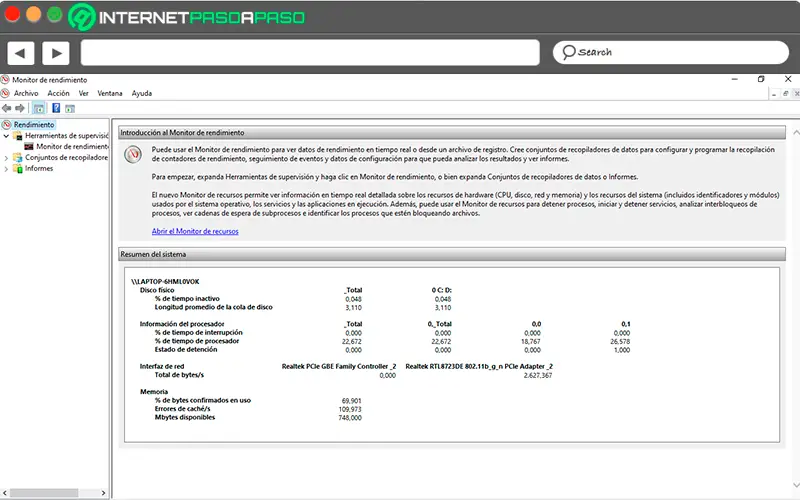This screenshot has width=800, height=500.
Task: Click the Search input field
Action: 671,53
